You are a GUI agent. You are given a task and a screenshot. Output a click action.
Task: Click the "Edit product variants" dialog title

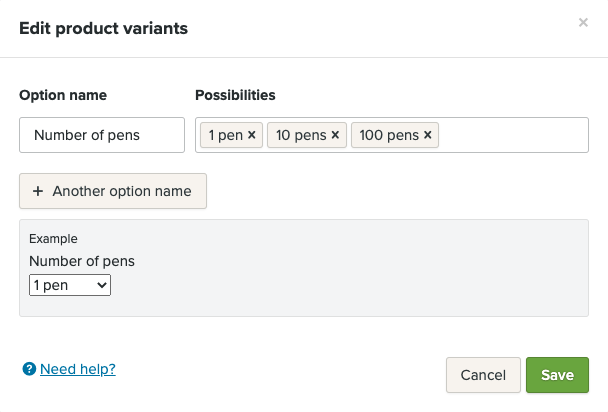tap(104, 28)
